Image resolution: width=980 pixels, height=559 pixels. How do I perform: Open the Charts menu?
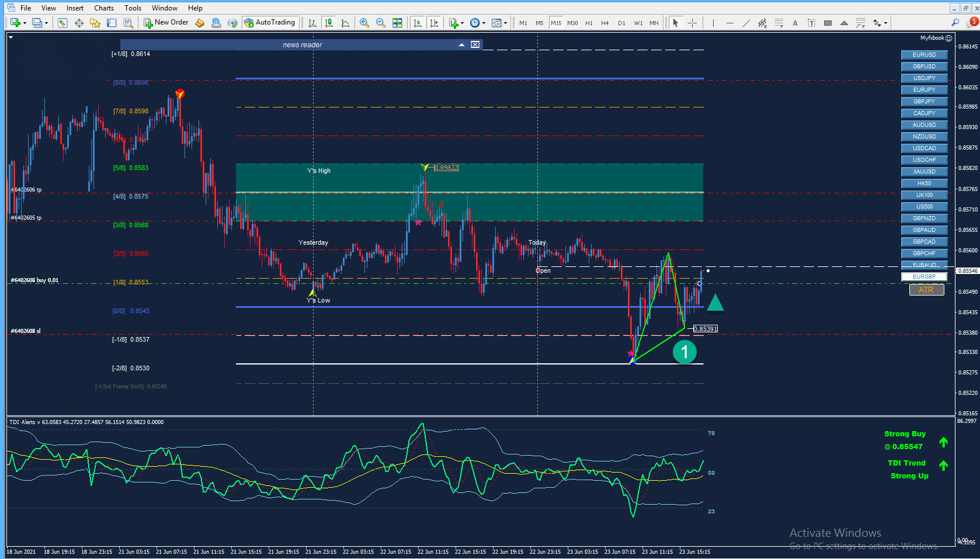point(104,8)
